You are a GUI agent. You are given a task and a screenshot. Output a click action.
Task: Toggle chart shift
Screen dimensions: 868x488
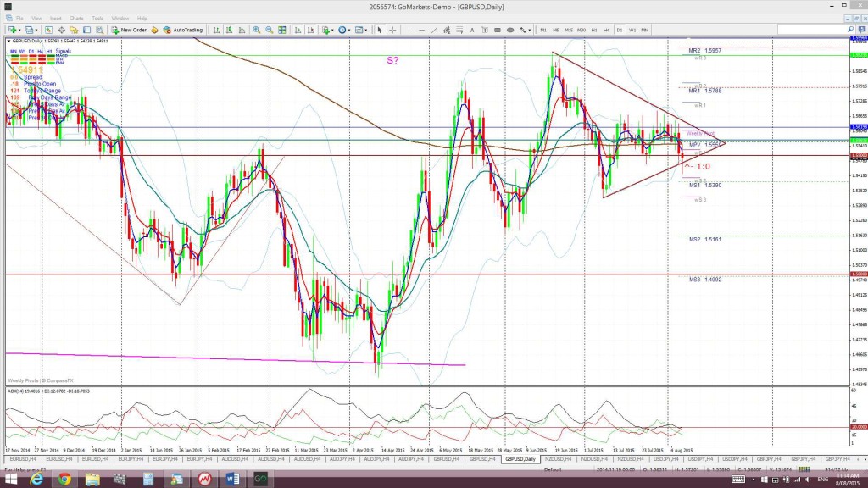tap(310, 30)
